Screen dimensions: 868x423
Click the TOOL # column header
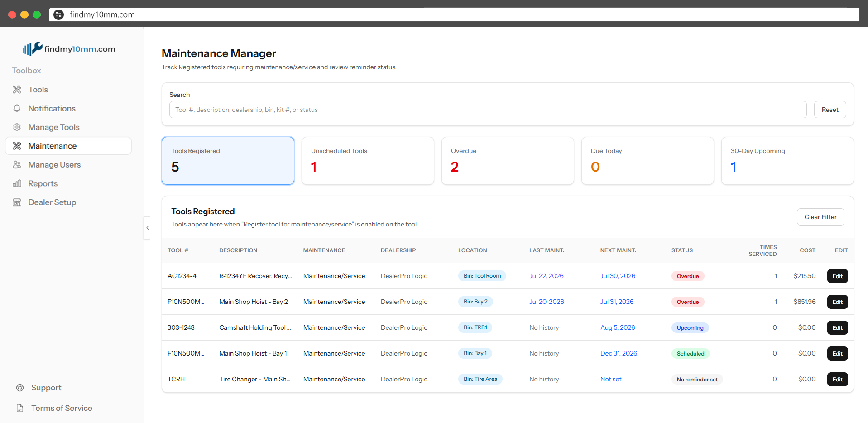(178, 250)
